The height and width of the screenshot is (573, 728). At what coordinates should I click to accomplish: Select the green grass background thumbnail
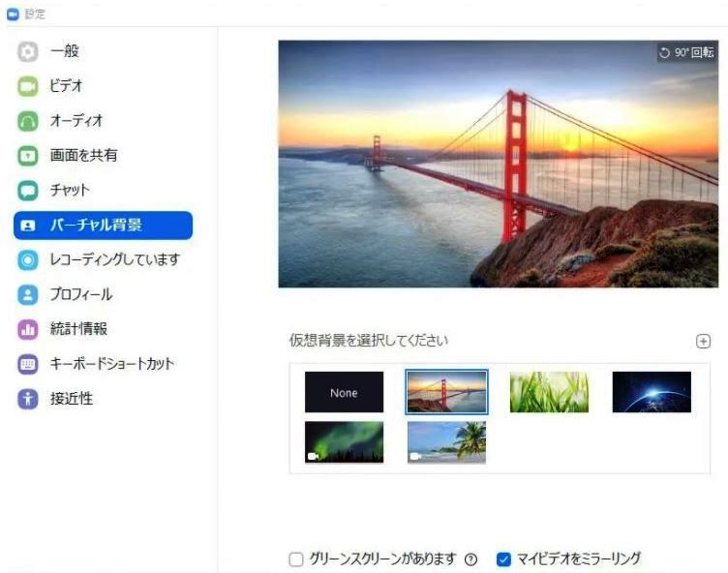pos(549,392)
